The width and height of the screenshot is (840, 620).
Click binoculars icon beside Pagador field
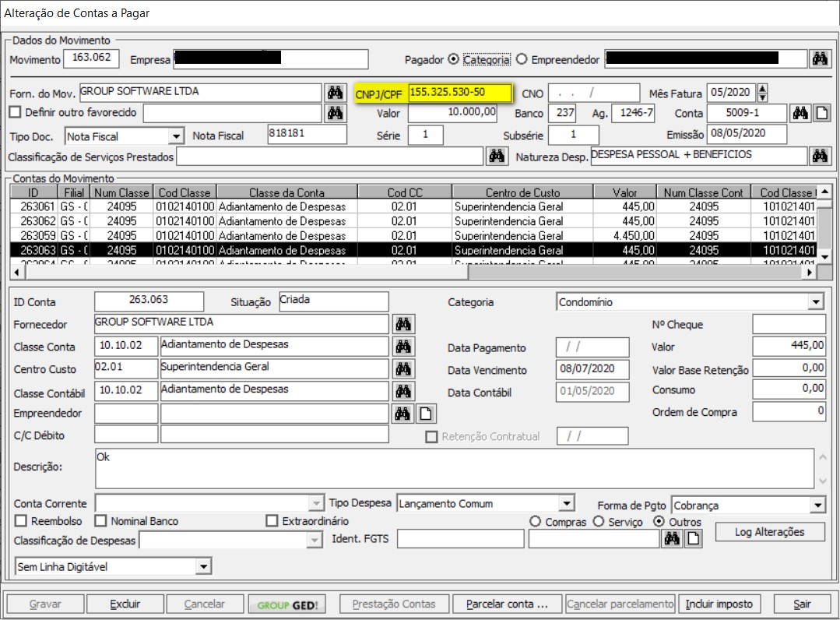(819, 59)
